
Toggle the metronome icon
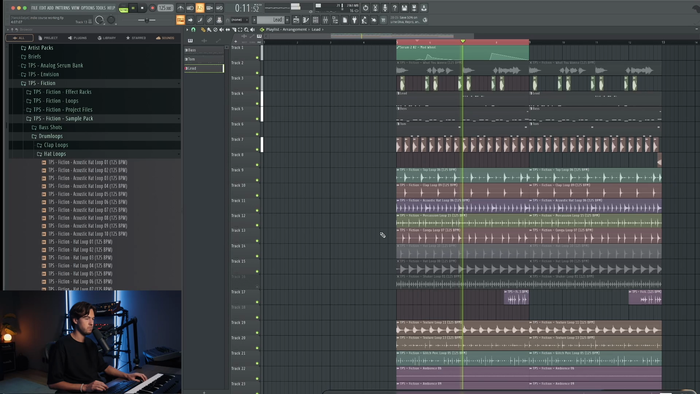(x=180, y=8)
